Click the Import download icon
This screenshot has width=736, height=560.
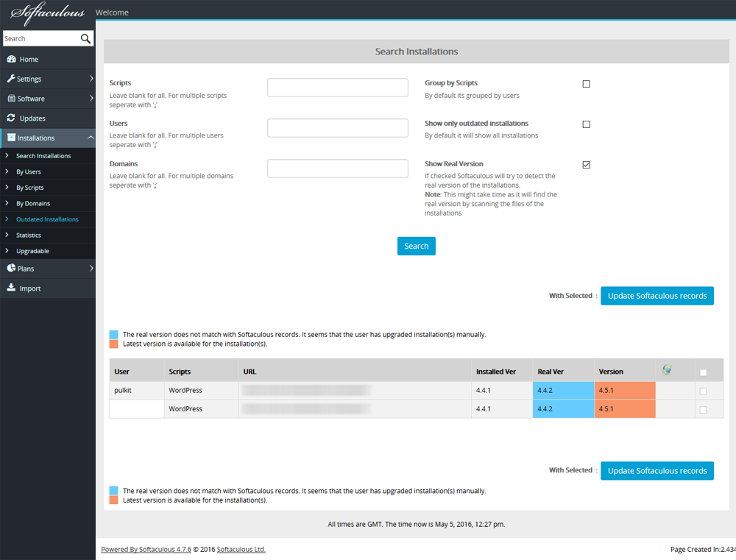[11, 288]
